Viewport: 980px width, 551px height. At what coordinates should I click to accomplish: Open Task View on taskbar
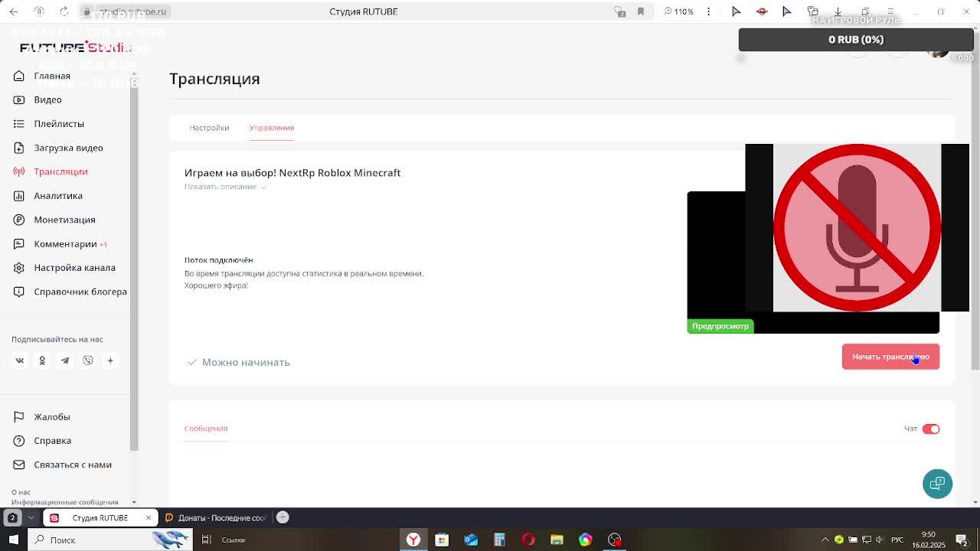click(206, 540)
